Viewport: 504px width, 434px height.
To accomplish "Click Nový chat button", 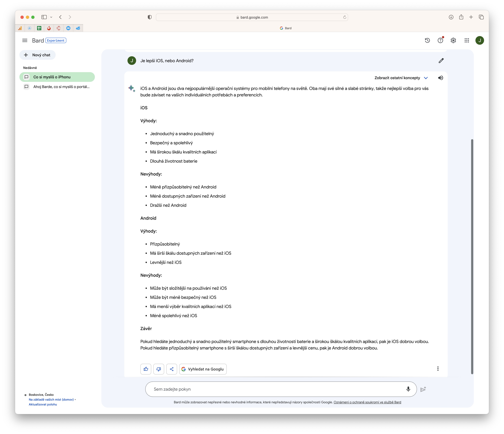I will click(x=37, y=55).
